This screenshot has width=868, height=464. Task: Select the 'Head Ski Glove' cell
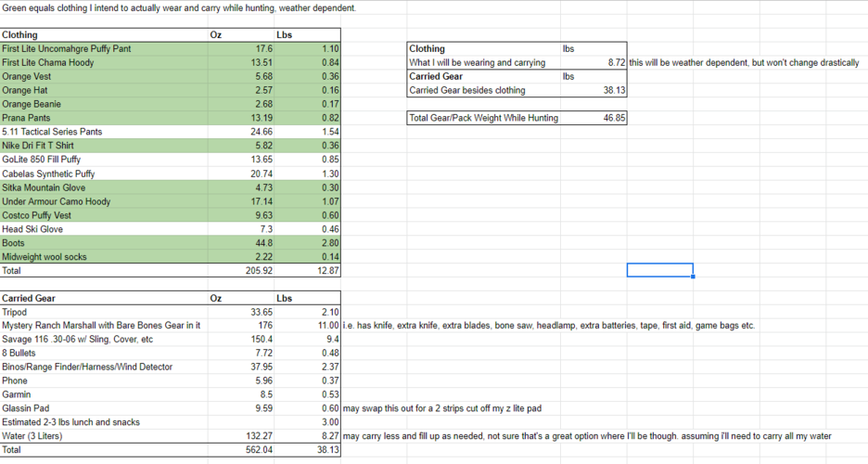pyautogui.click(x=104, y=229)
